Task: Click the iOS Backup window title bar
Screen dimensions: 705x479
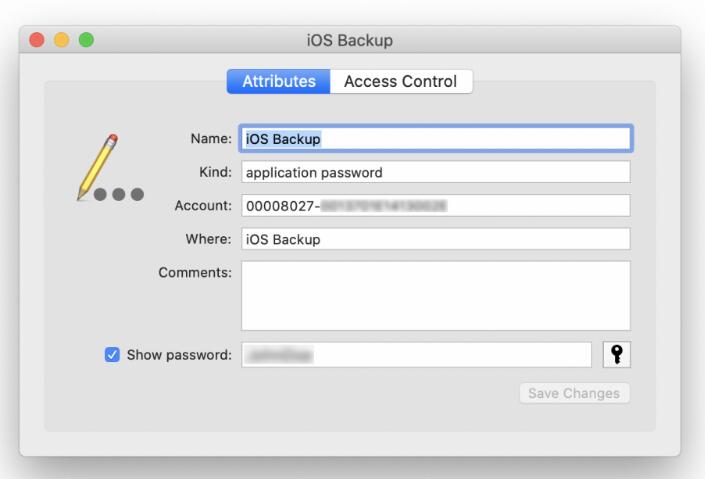Action: pos(350,40)
